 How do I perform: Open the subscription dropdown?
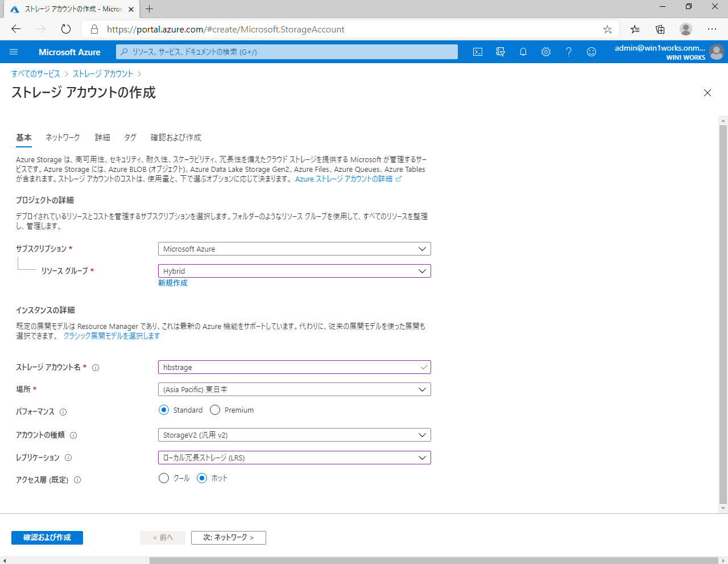click(295, 249)
